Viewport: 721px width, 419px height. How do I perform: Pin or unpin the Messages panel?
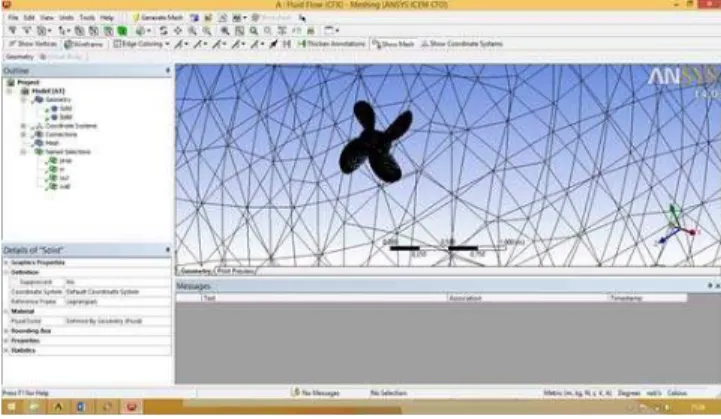tap(710, 286)
